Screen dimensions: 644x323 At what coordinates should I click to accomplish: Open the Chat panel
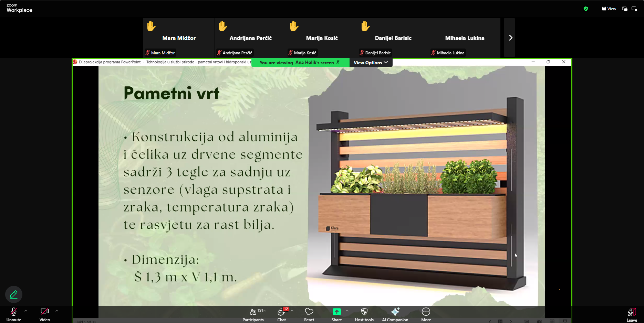(281, 314)
